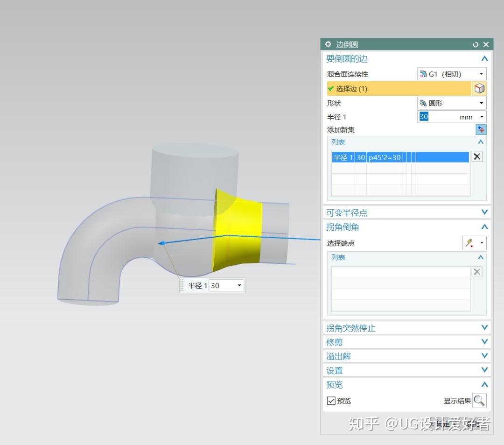Select the yellow highlighted blend face

click(x=238, y=232)
